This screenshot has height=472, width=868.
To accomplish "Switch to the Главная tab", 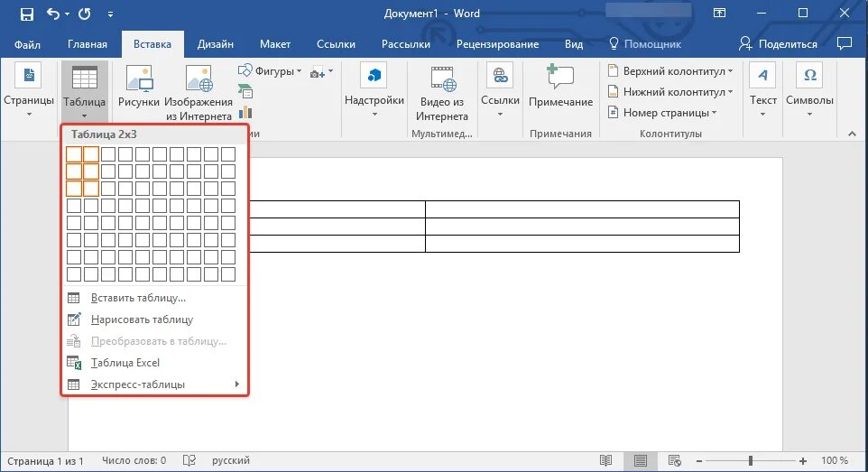I will click(88, 44).
